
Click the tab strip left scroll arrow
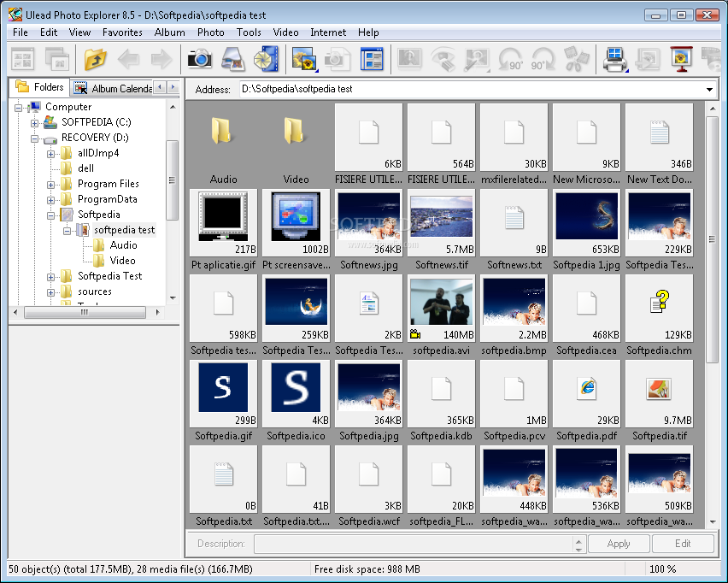(x=160, y=87)
